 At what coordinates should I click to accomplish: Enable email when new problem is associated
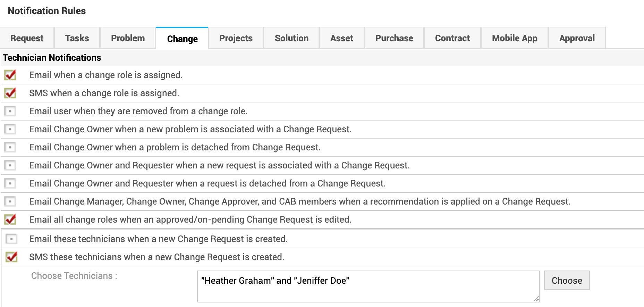[10, 129]
